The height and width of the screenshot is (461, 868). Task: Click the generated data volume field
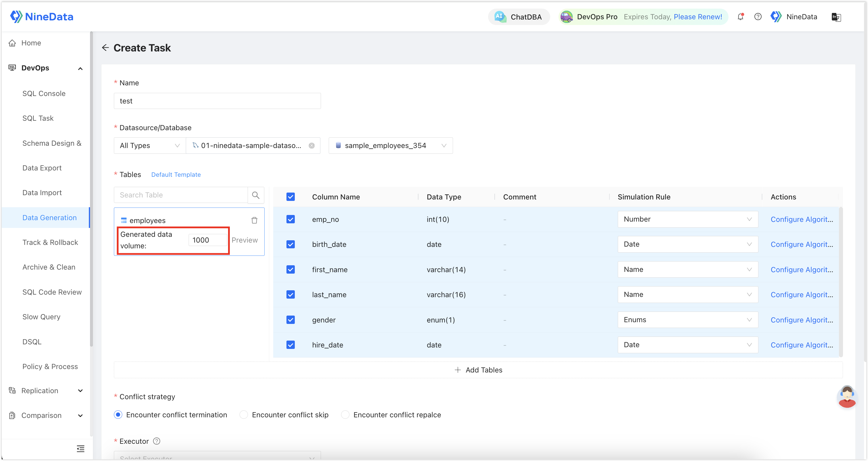tap(208, 240)
